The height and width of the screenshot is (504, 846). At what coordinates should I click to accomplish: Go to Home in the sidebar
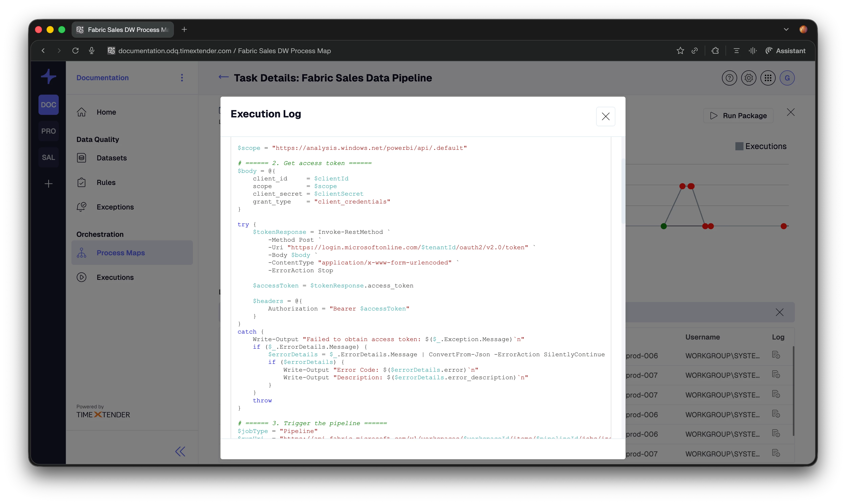106,112
